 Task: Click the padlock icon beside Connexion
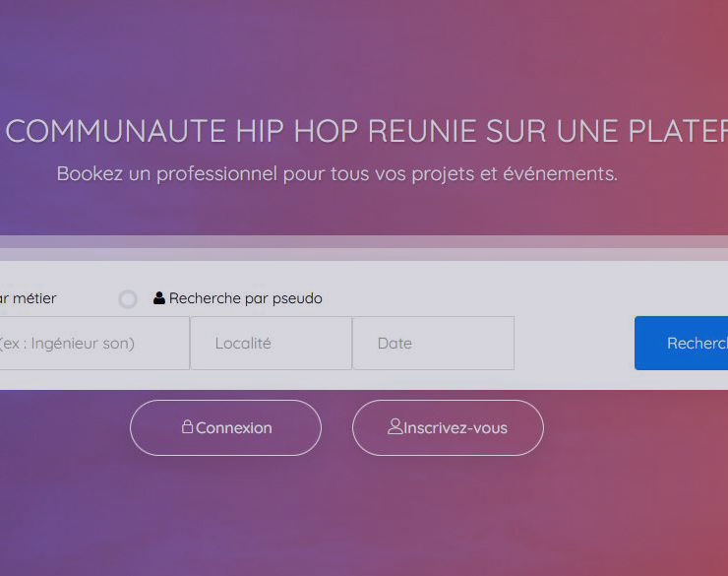pyautogui.click(x=187, y=427)
